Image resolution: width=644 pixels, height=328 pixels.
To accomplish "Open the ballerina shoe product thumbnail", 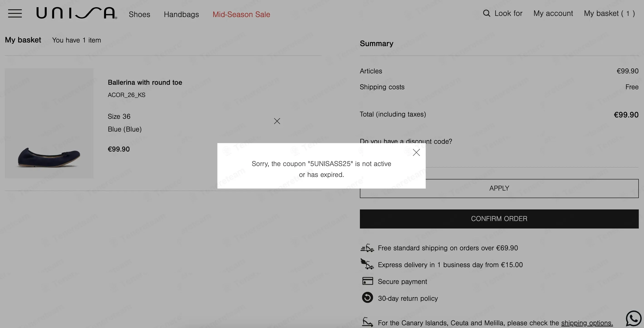I will pos(49,123).
